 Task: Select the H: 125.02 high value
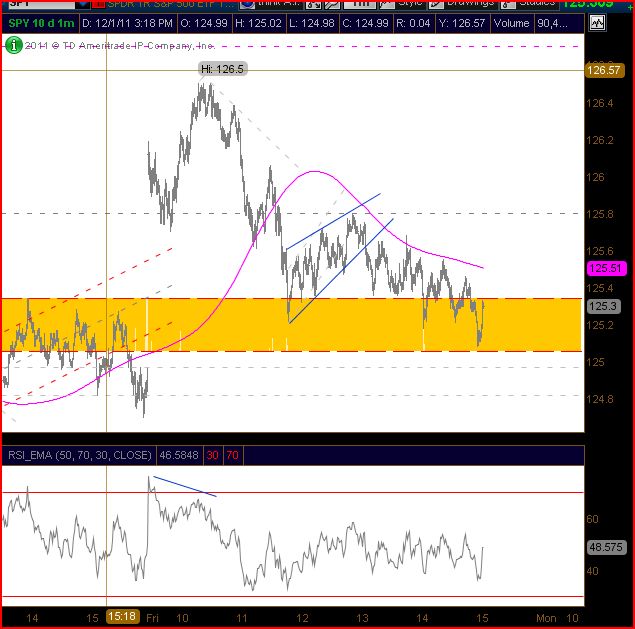(x=258, y=23)
